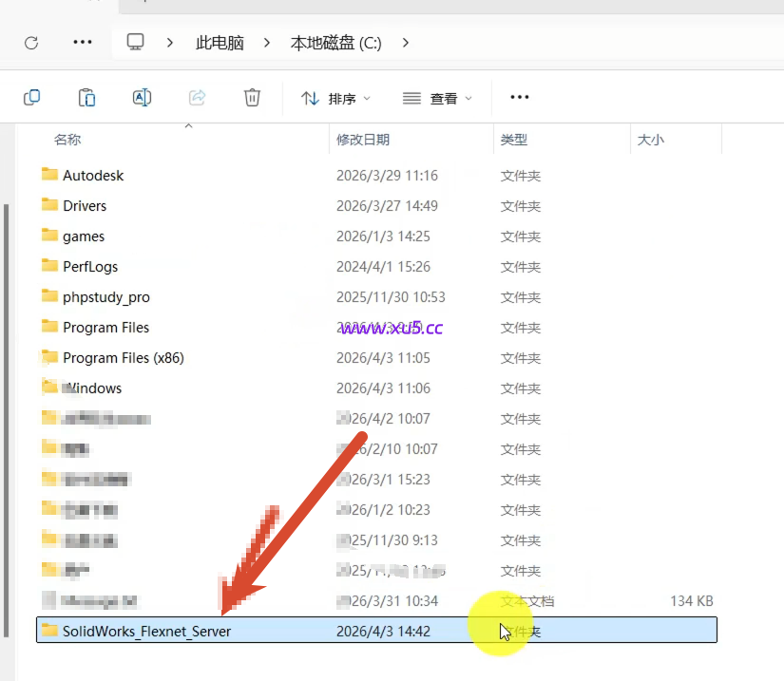This screenshot has height=681, width=784.
Task: Open the 查看 (View) dropdown
Action: (x=437, y=97)
